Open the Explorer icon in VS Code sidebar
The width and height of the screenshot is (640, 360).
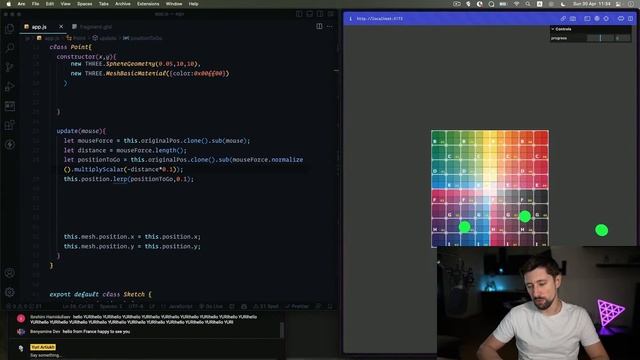pos(10,28)
